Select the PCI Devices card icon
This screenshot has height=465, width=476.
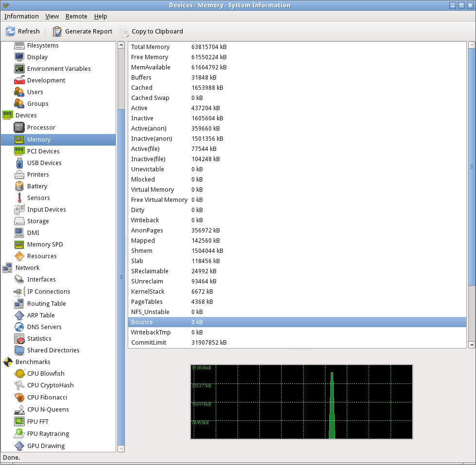tap(19, 151)
